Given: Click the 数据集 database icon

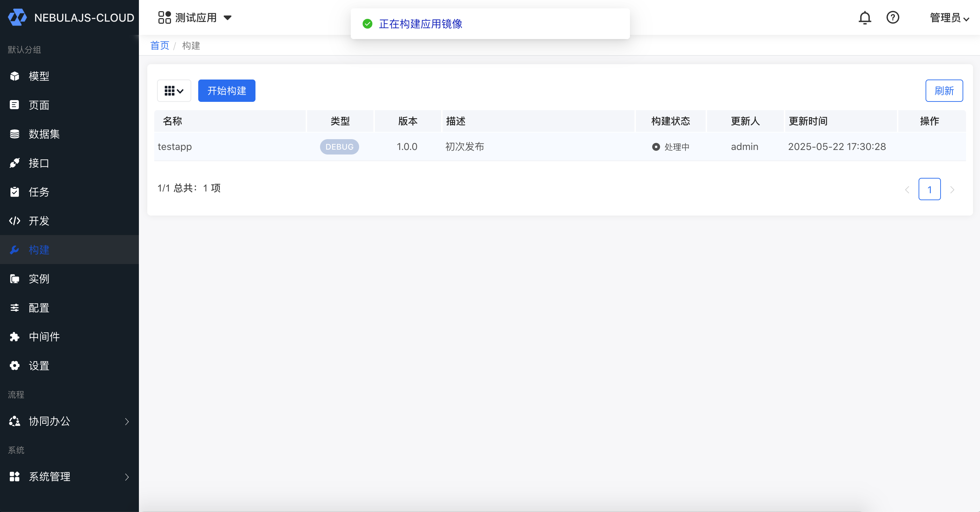Looking at the screenshot, I should 14,134.
